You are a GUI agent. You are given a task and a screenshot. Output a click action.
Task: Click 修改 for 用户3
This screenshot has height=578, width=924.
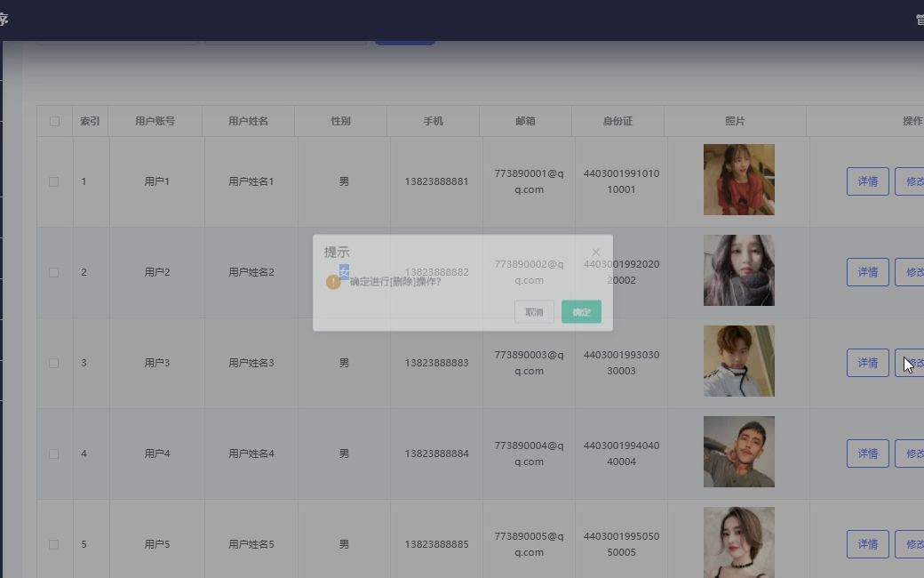(x=913, y=362)
